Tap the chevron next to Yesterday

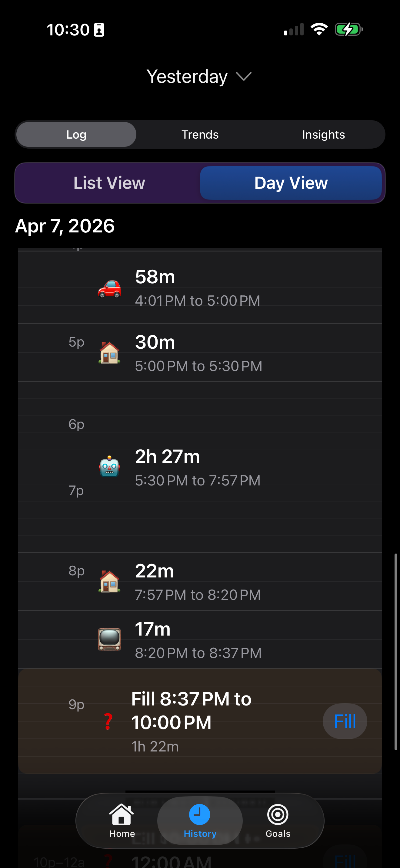click(x=244, y=77)
